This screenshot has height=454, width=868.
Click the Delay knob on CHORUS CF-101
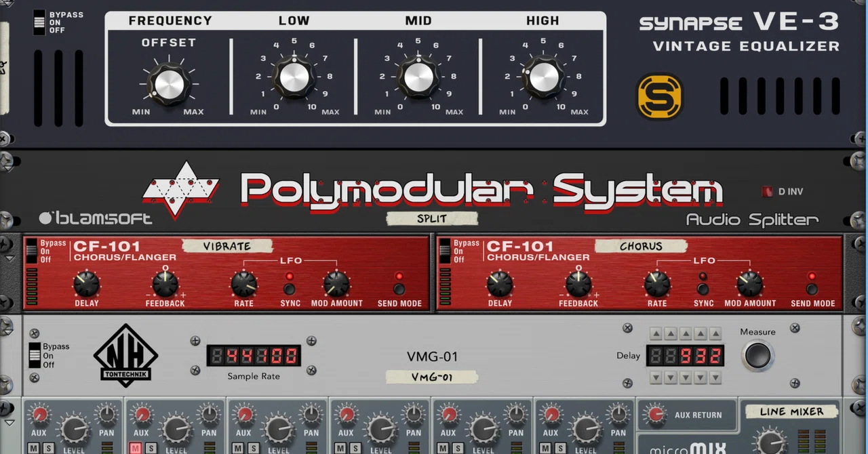pos(500,284)
